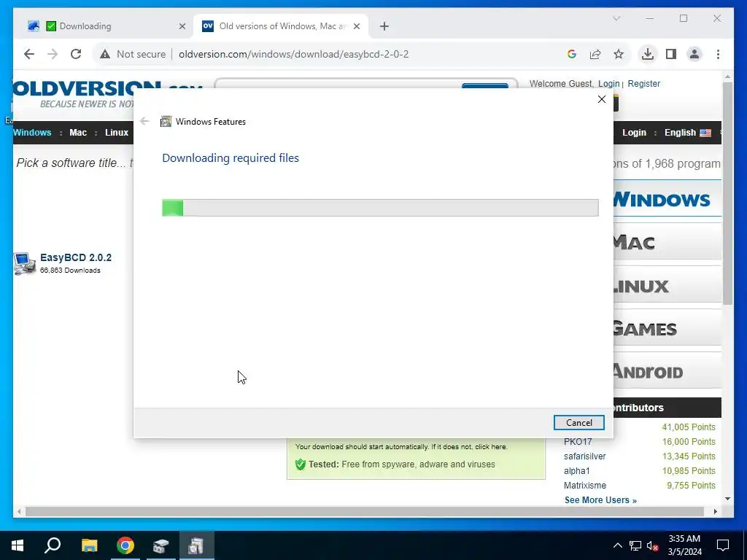Open contributor alpha1
Viewport: 747px width, 560px height.
coord(576,471)
